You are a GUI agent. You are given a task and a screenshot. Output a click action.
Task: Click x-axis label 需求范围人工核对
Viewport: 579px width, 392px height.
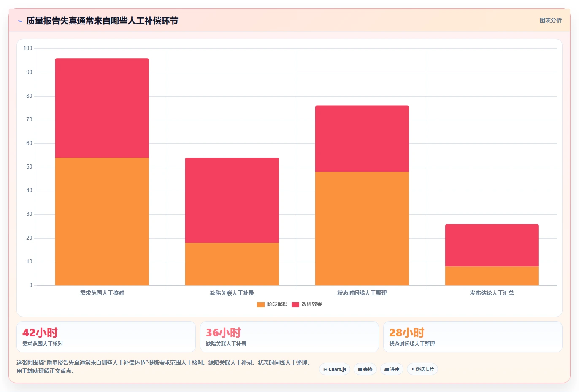[102, 293]
